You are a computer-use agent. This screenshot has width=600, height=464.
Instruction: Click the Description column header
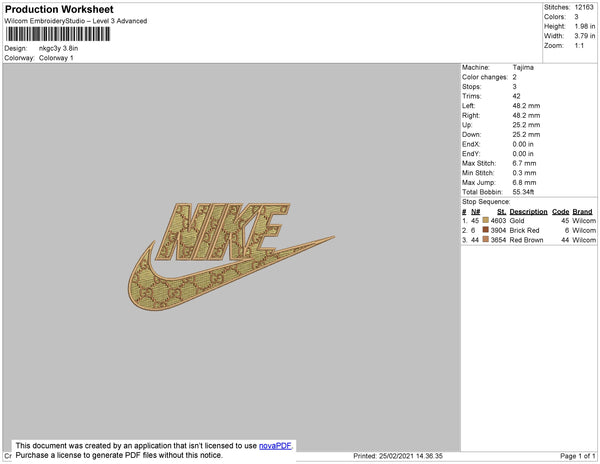point(528,212)
